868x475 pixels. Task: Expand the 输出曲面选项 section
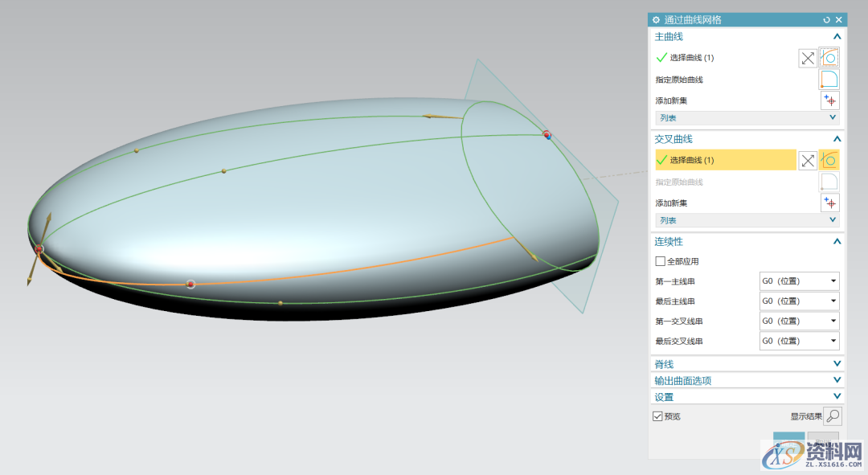837,380
